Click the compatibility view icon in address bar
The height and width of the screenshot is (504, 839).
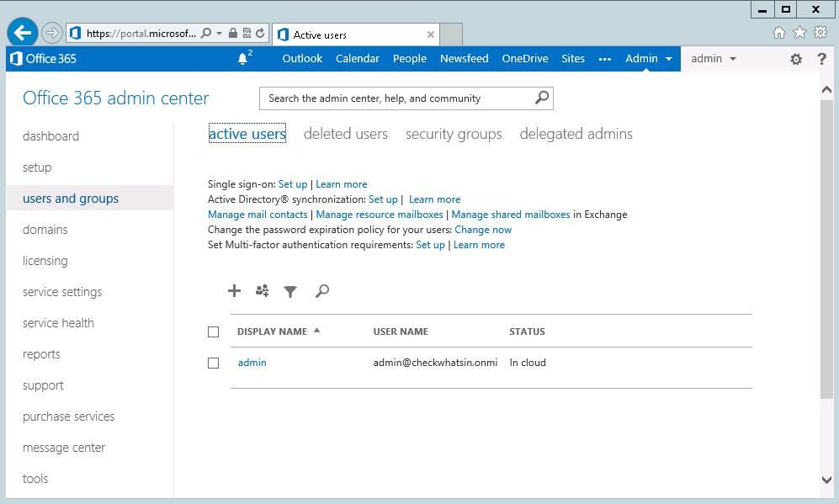click(247, 33)
